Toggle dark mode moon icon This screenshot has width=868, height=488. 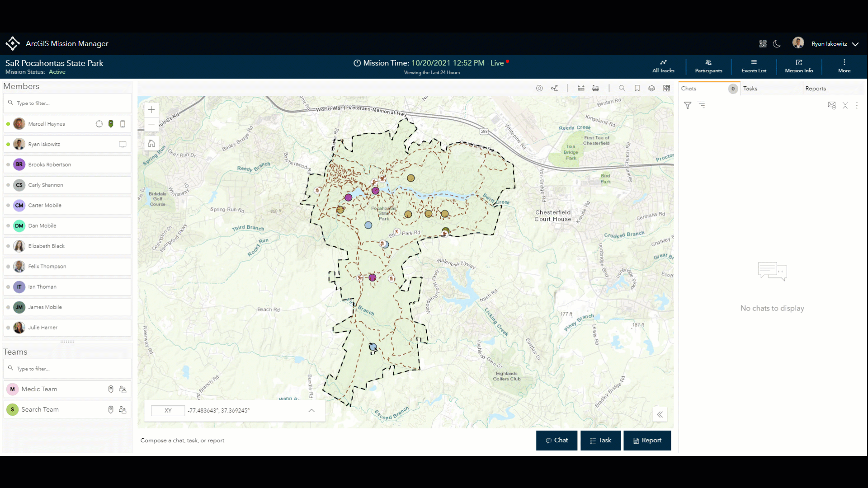point(777,44)
